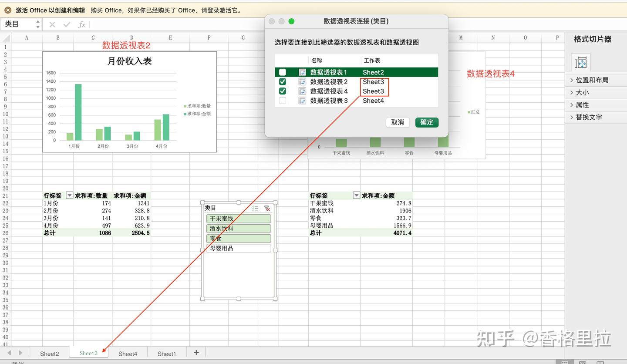
Task: Select column A header
Action: tap(27, 38)
